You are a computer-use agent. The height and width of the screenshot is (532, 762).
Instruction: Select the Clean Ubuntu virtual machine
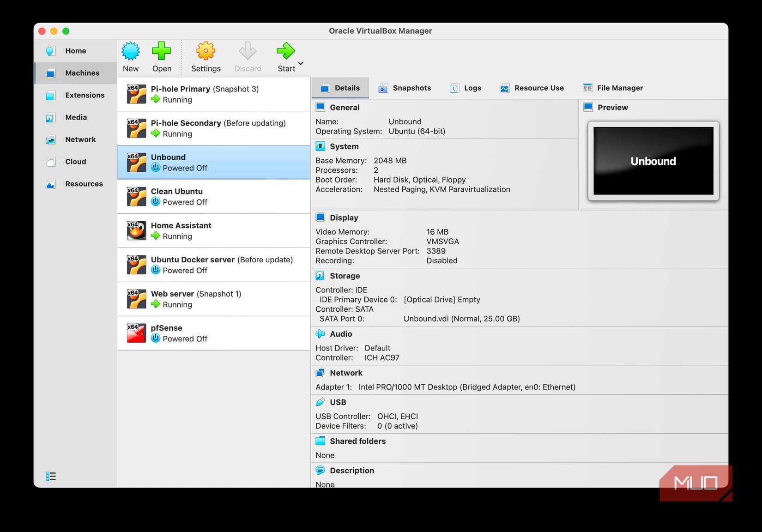coord(213,196)
